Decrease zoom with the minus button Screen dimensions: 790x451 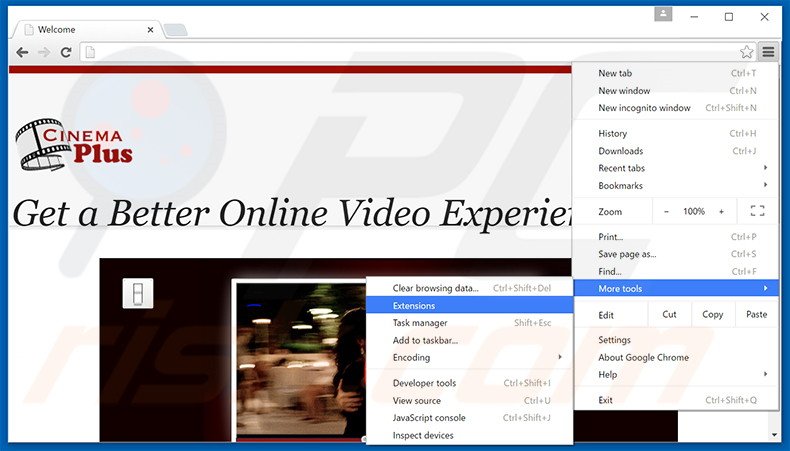pos(667,211)
